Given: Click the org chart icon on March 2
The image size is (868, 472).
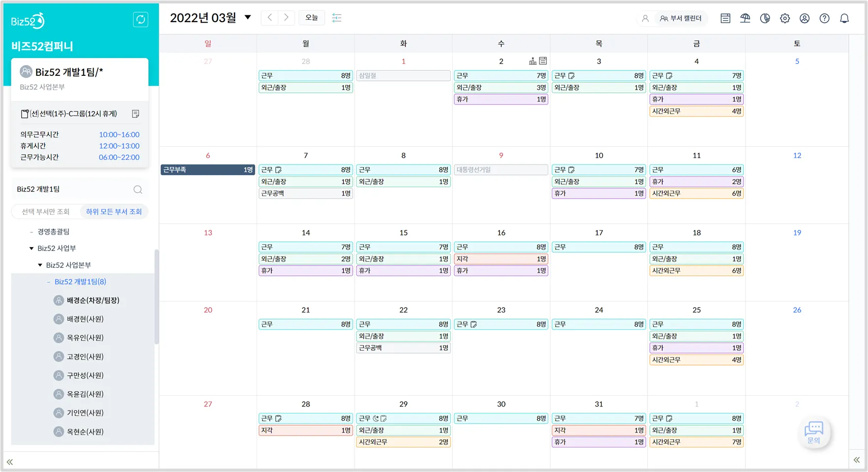Looking at the screenshot, I should click(x=533, y=61).
